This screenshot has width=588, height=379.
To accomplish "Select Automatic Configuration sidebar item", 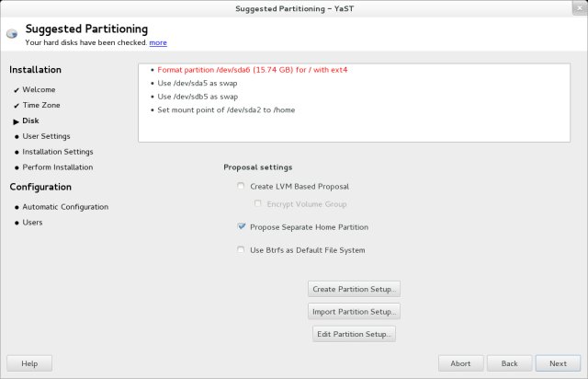I will tap(65, 207).
